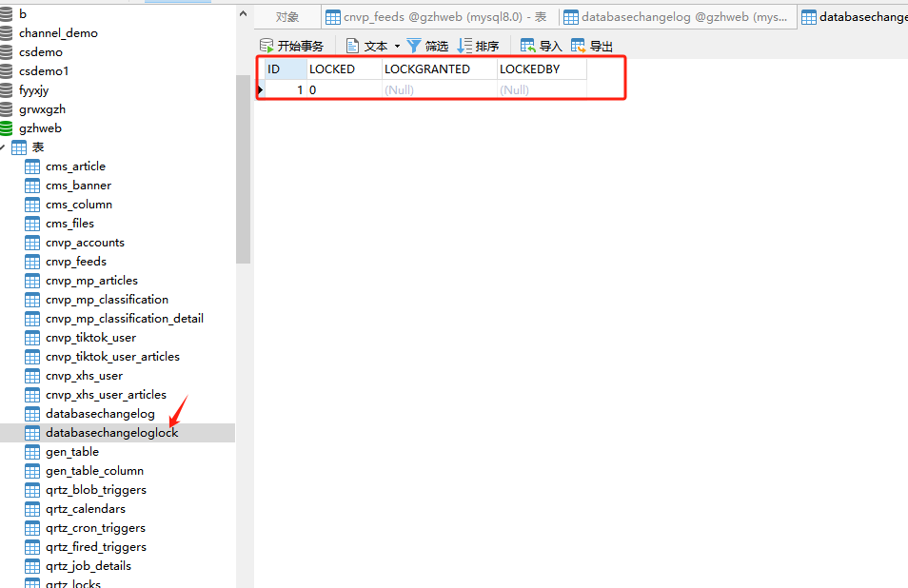
Task: Click the green gzhweb database icon
Action: tap(8, 128)
